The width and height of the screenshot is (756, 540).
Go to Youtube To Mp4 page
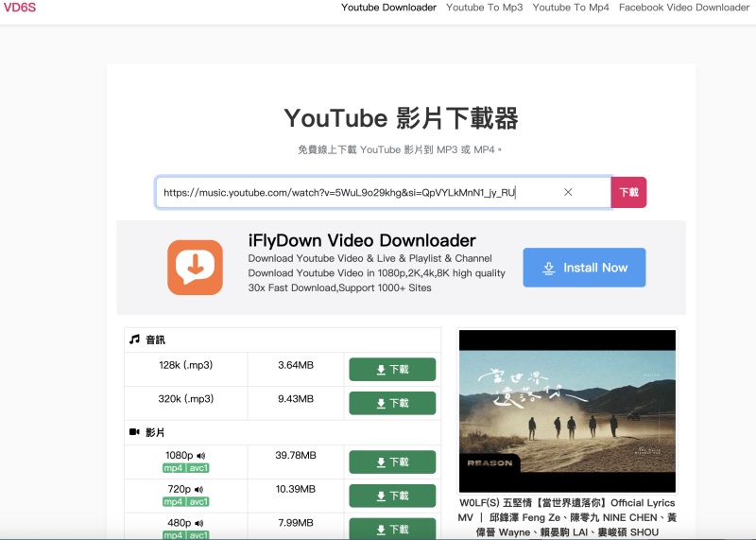571,8
